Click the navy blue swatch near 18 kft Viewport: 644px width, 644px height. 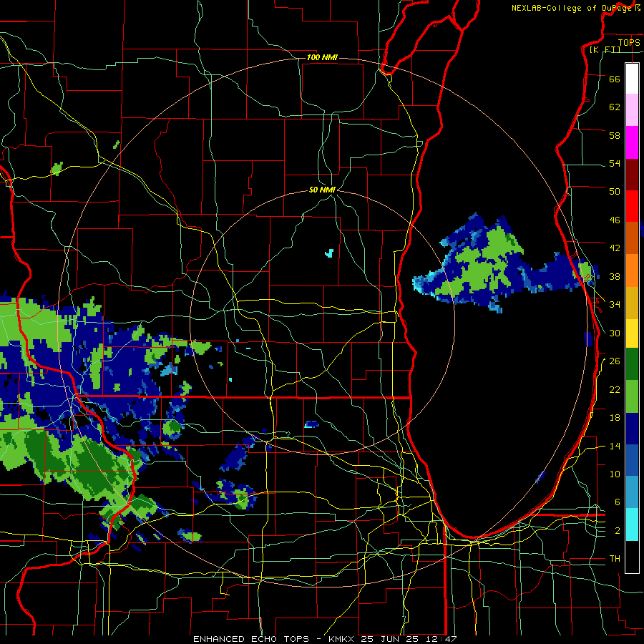point(632,429)
